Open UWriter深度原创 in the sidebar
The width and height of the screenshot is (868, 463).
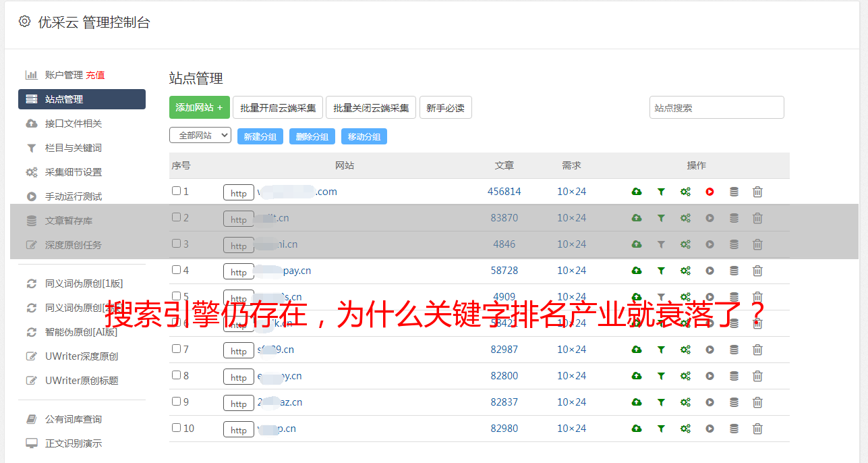82,356
